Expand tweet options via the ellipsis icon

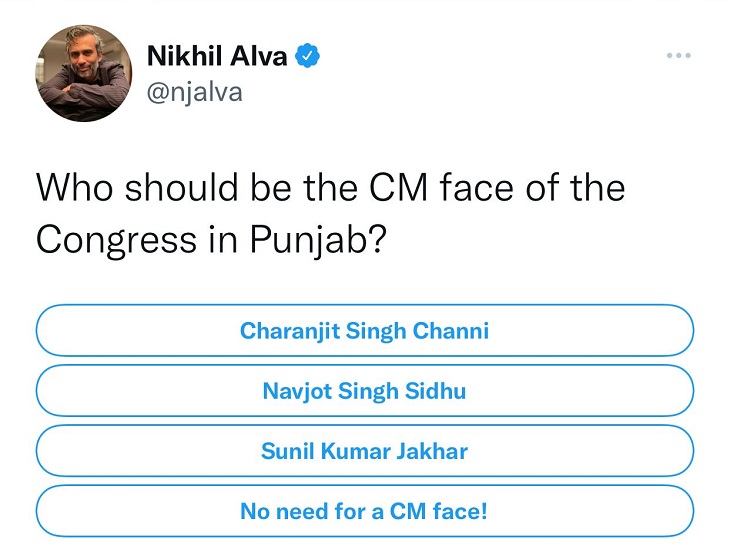coord(679,56)
